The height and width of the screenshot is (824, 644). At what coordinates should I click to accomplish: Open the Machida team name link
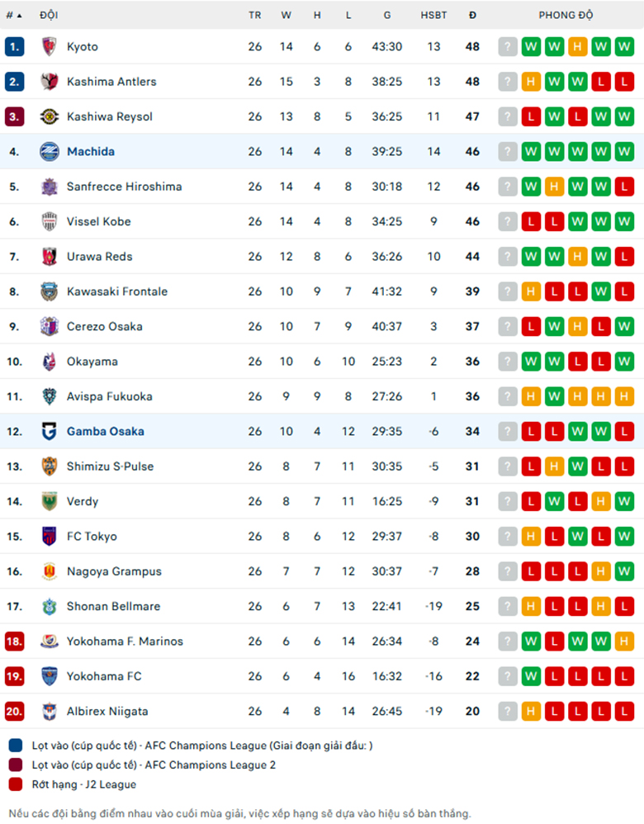tap(91, 151)
